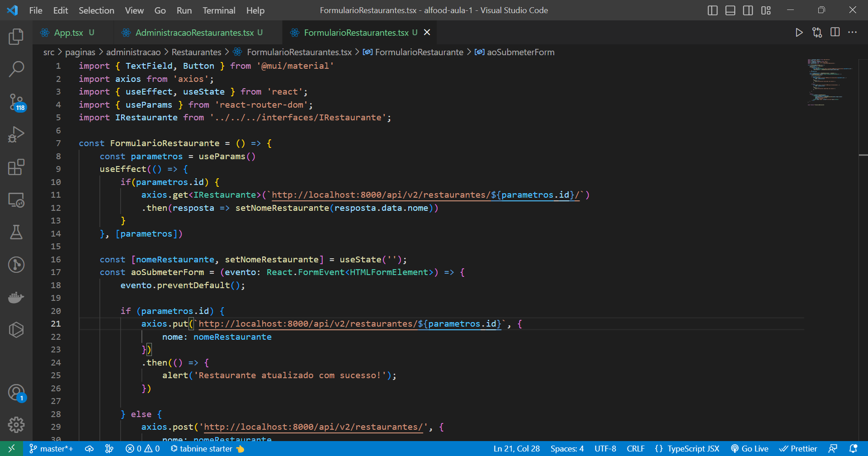The width and height of the screenshot is (868, 456).
Task: Open the Run and Debug view
Action: coord(16,134)
